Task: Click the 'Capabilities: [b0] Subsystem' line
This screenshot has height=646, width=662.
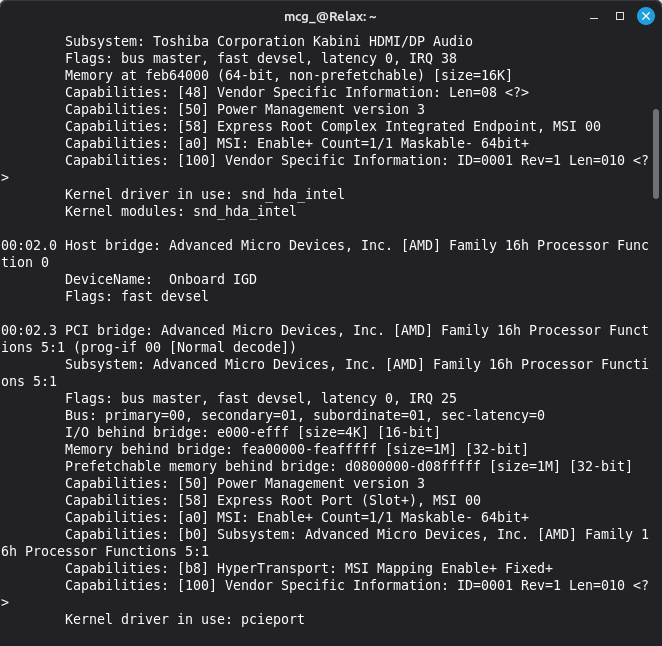Action: (357, 534)
